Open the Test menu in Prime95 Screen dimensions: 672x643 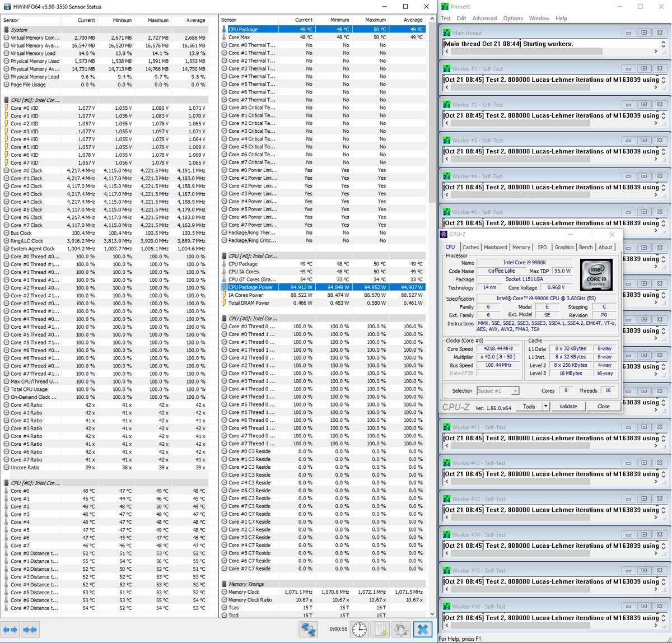coord(447,18)
